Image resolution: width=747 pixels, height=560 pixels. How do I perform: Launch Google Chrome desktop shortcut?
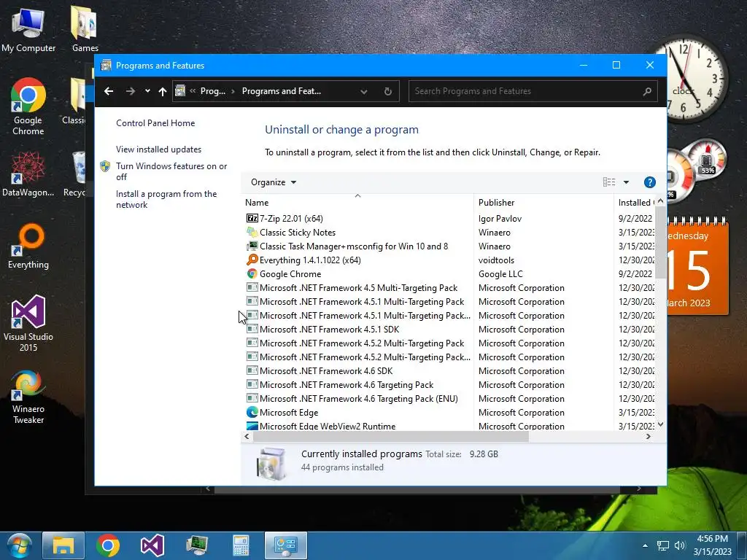tap(28, 106)
